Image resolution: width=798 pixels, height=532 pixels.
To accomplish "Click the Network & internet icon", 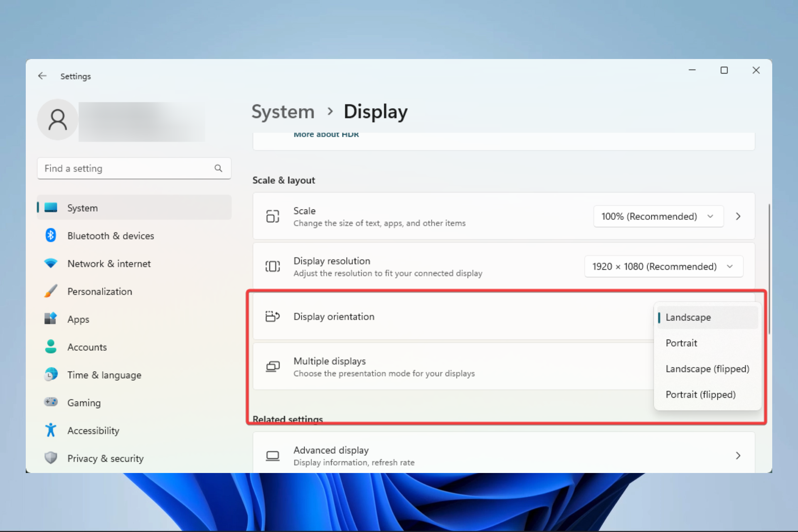I will pyautogui.click(x=52, y=263).
